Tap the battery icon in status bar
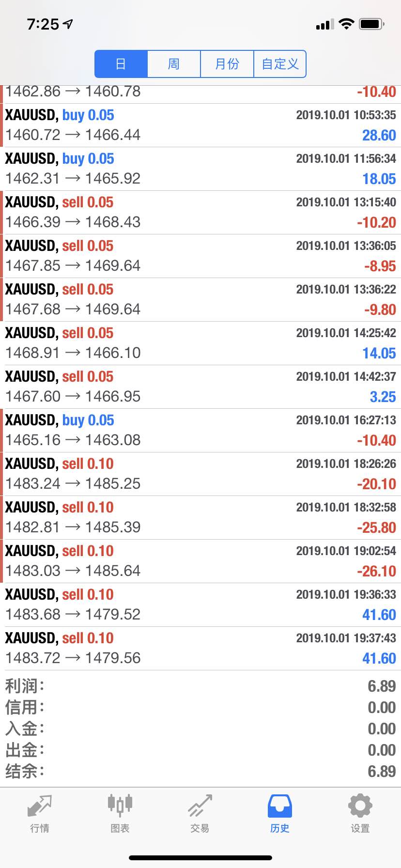The width and height of the screenshot is (401, 868). pos(372,24)
